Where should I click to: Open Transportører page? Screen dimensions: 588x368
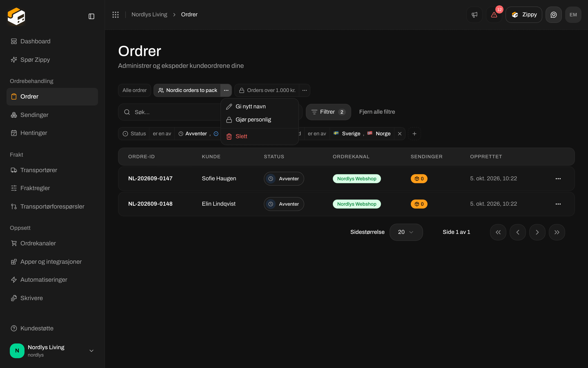52,170
